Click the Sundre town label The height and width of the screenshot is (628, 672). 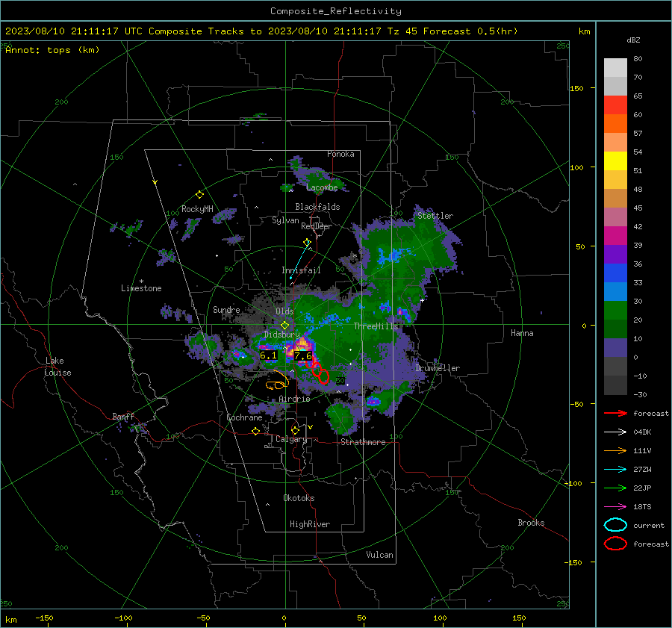(226, 310)
